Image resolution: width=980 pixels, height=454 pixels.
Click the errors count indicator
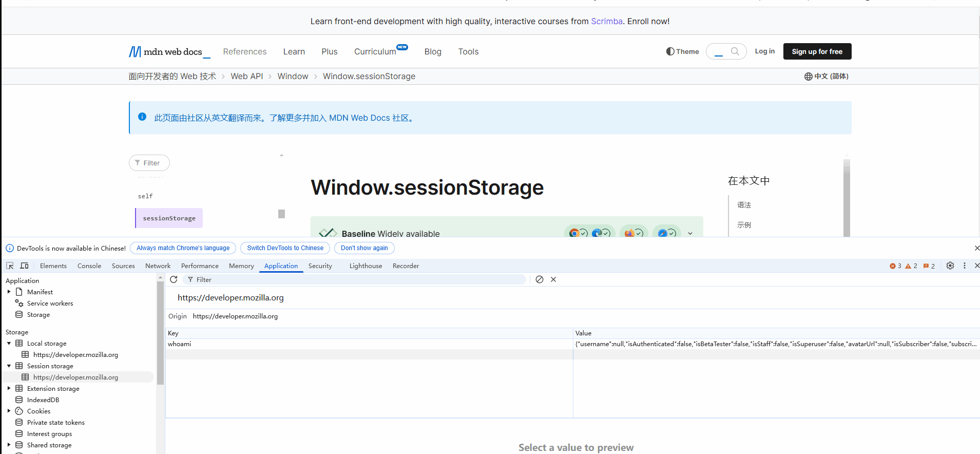click(895, 266)
